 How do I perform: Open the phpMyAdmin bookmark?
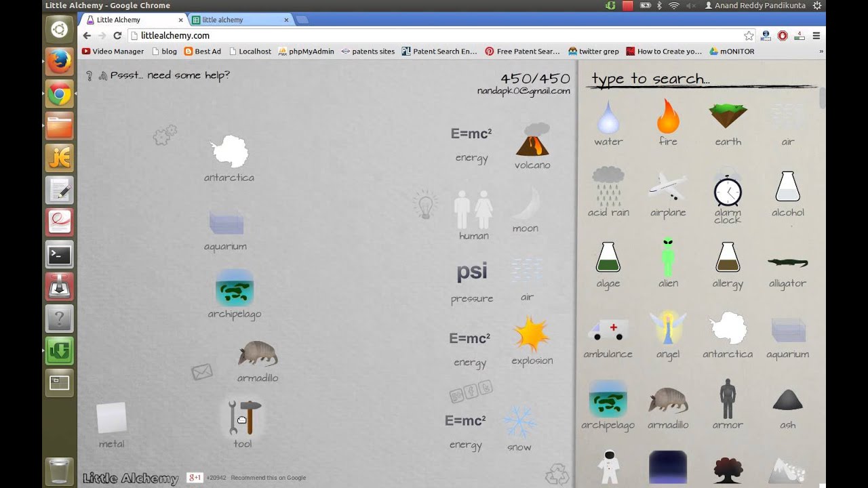pyautogui.click(x=306, y=52)
